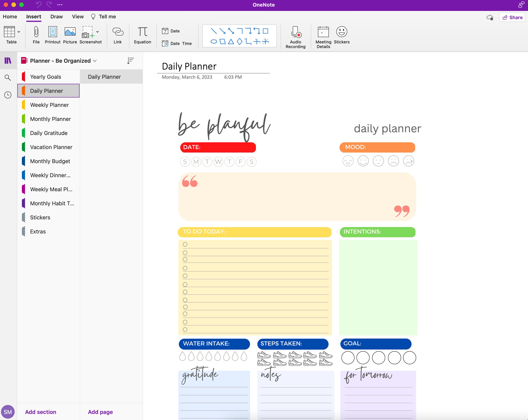Open the Screenshot options chevron
Viewport: 528px width, 420px height.
[97, 32]
